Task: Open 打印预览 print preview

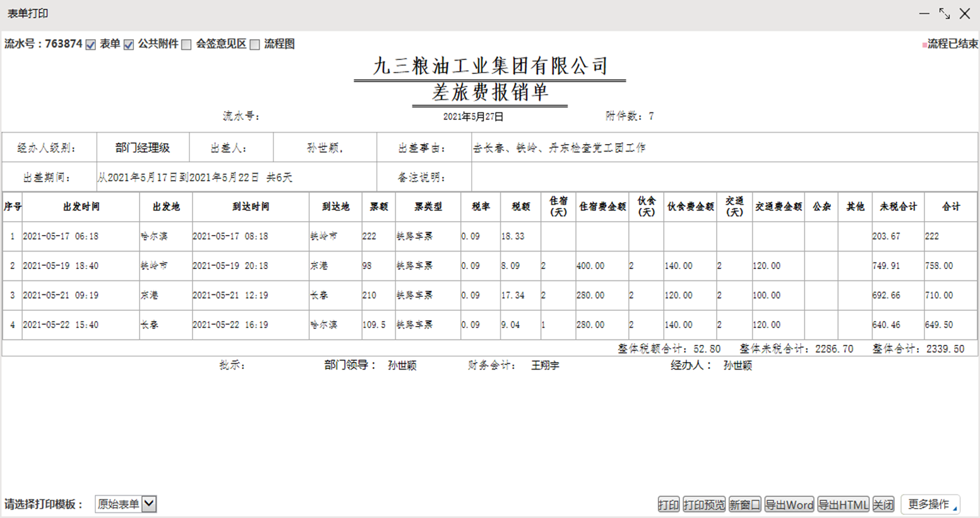Action: pyautogui.click(x=703, y=505)
